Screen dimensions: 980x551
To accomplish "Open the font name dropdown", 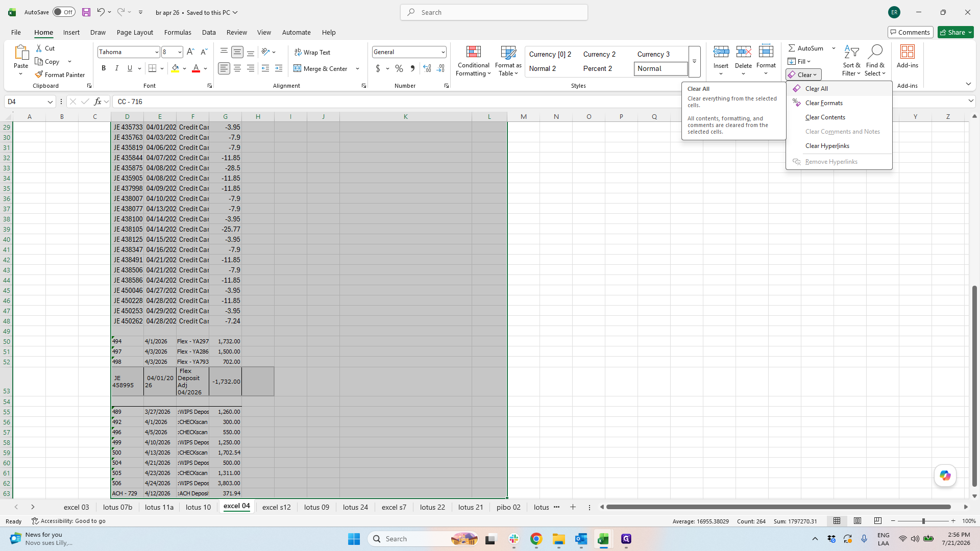I will (x=157, y=52).
